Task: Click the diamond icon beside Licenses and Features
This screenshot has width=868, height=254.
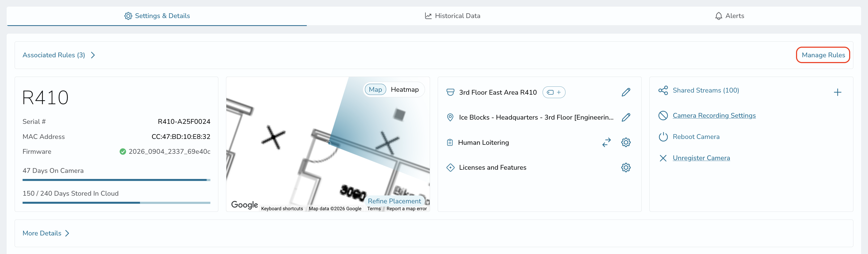Action: pos(450,168)
